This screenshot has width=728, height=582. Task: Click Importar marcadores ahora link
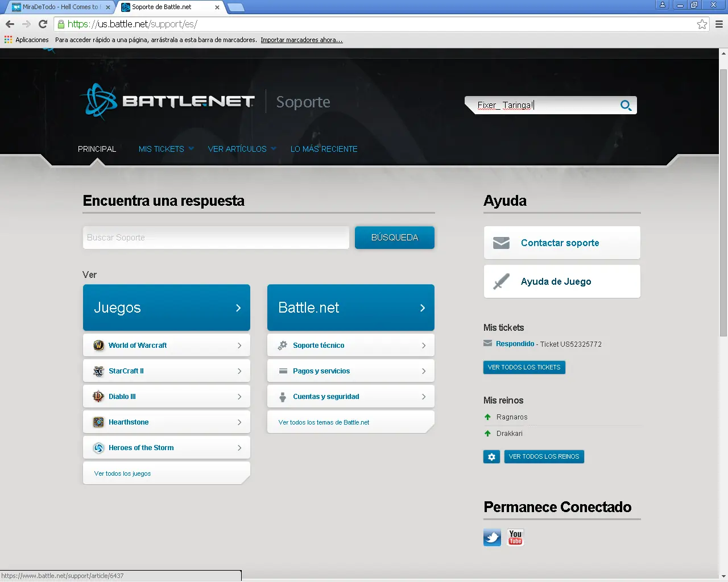[302, 40]
